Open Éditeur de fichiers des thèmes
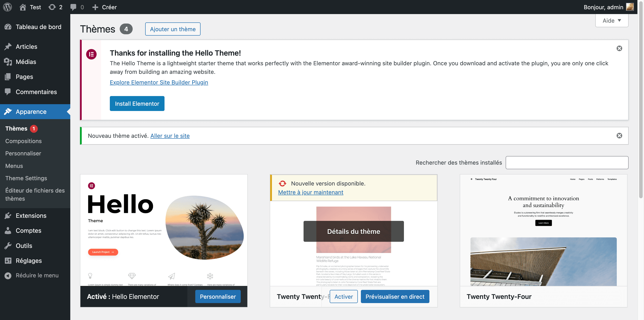Viewport: 644px width, 320px height. point(35,195)
